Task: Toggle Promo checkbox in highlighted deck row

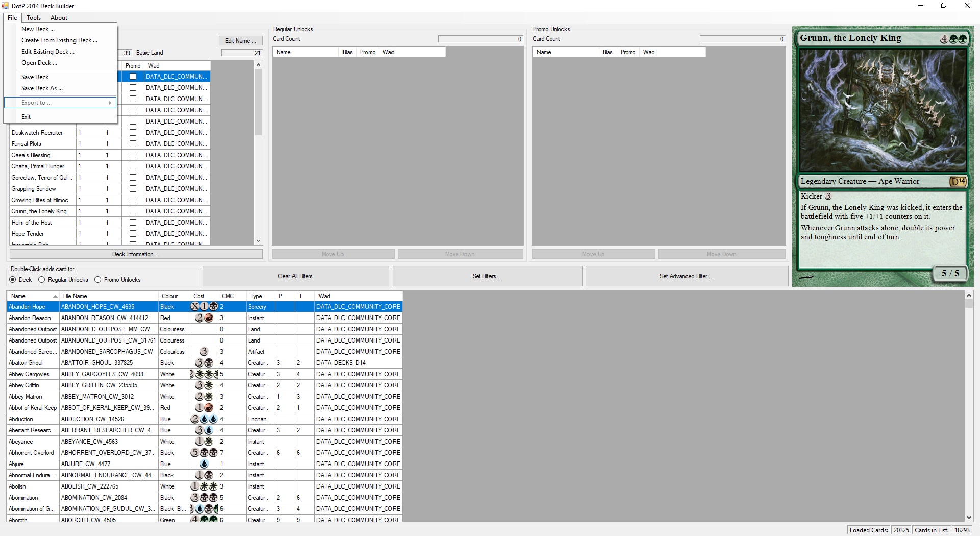Action: coord(133,77)
